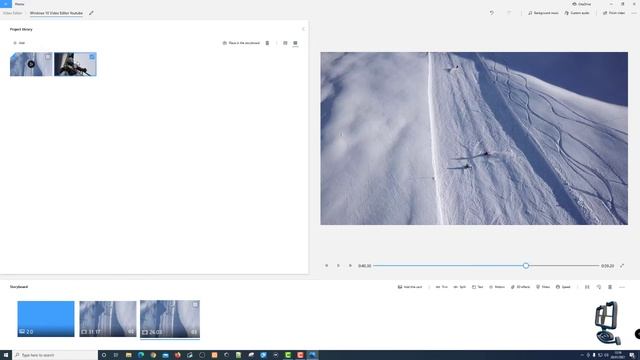Open Task View on taskbar
The image size is (640, 360).
[116, 355]
